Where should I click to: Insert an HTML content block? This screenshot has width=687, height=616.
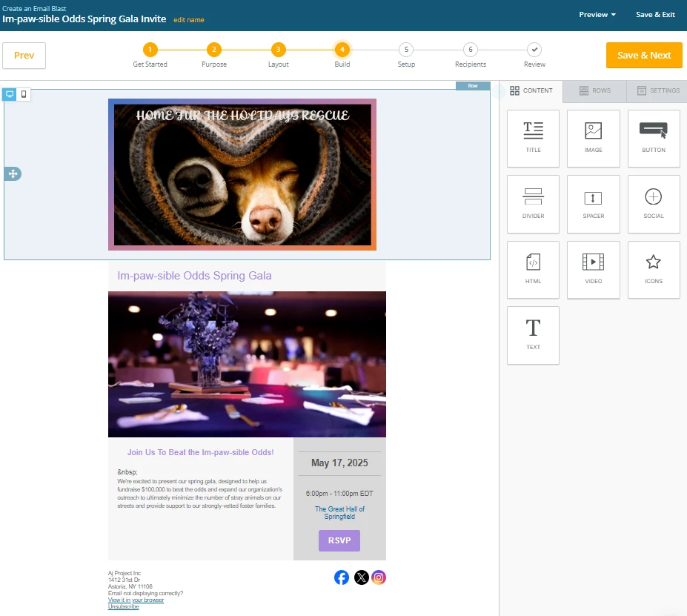(532, 269)
